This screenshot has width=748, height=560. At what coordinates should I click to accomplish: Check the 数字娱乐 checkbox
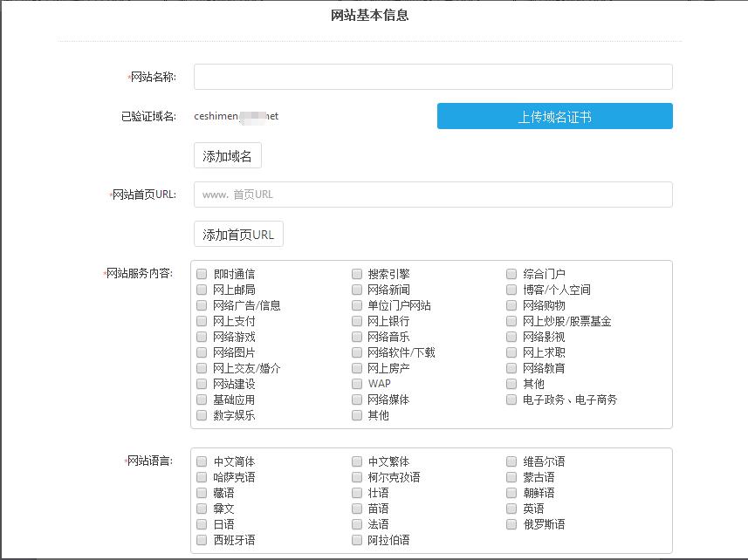click(x=202, y=415)
